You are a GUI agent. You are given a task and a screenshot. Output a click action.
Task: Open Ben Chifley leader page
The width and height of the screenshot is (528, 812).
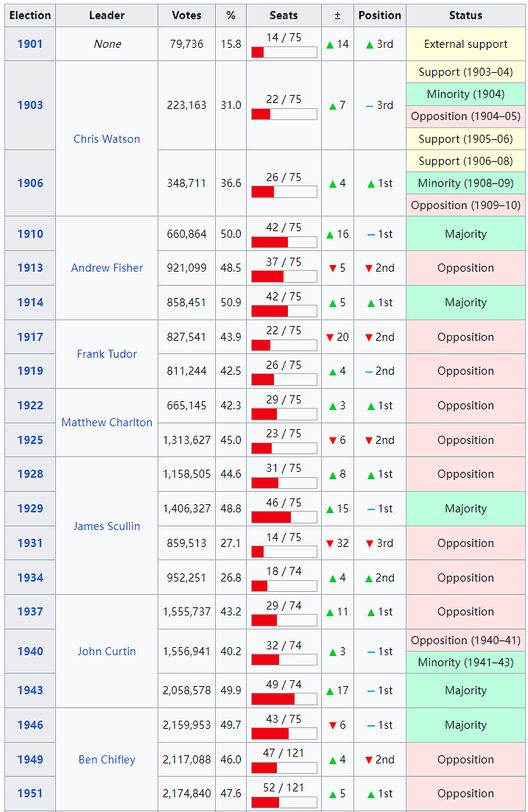pyautogui.click(x=107, y=760)
